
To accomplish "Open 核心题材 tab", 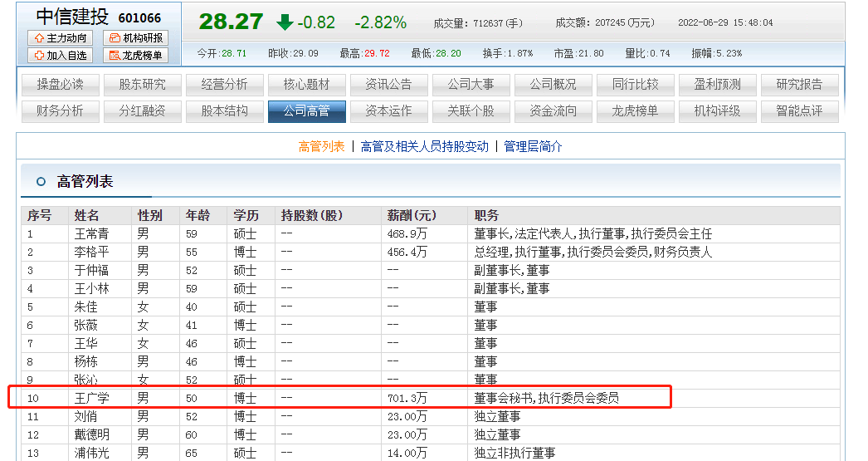I will (x=307, y=85).
